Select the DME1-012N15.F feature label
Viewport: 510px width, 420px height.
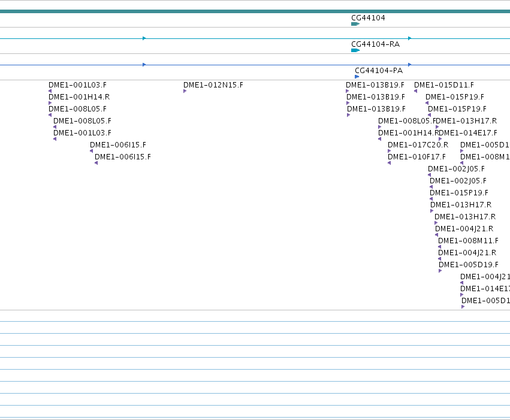coord(213,85)
